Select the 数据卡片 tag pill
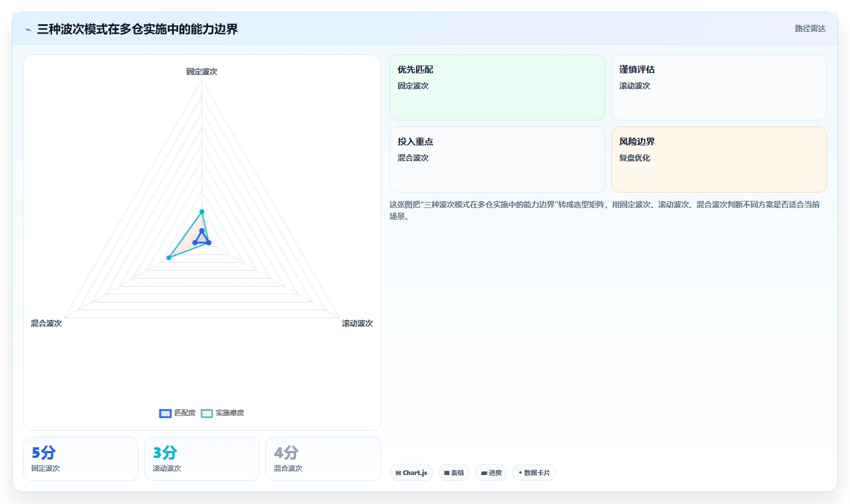This screenshot has height=504, width=850. coord(534,473)
